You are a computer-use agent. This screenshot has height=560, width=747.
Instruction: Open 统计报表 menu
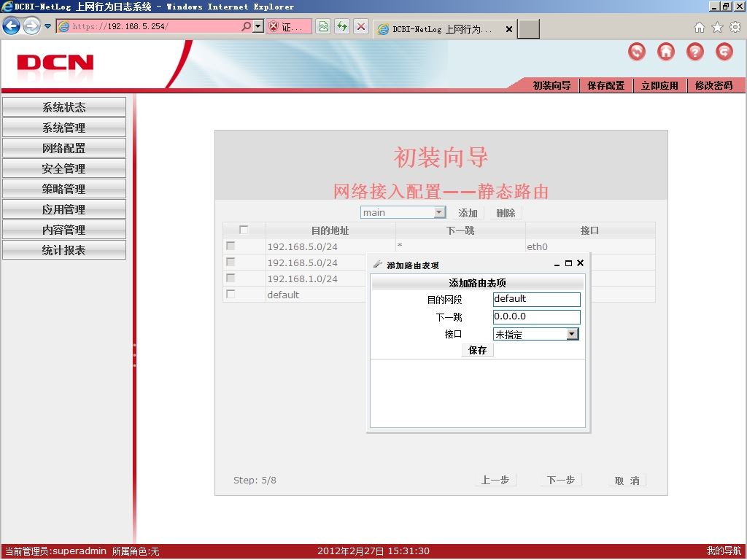tap(64, 251)
